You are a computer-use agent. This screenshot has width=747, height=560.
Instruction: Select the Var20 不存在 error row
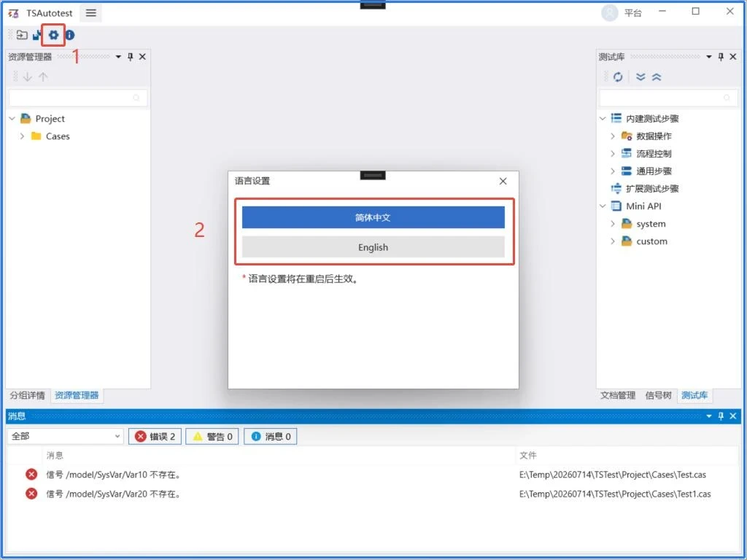tap(373, 494)
